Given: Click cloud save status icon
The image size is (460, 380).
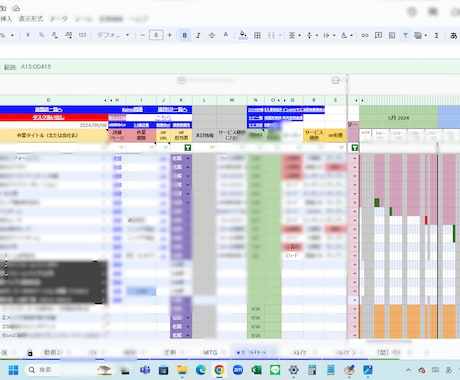Looking at the screenshot, I should click(16, 8).
